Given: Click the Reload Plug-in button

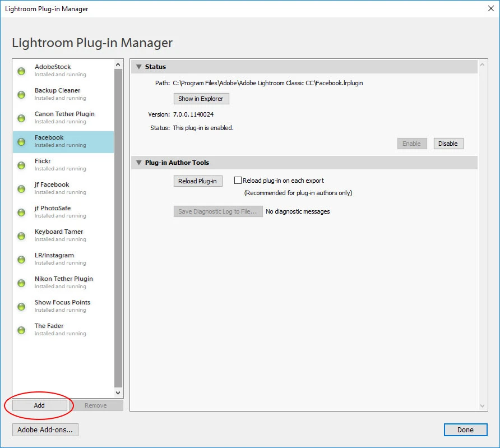Looking at the screenshot, I should [x=198, y=181].
